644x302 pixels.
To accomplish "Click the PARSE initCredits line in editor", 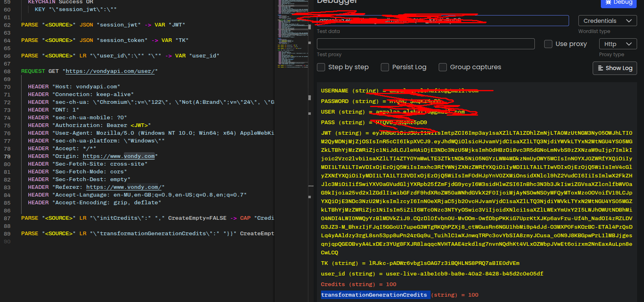I will (x=148, y=218).
